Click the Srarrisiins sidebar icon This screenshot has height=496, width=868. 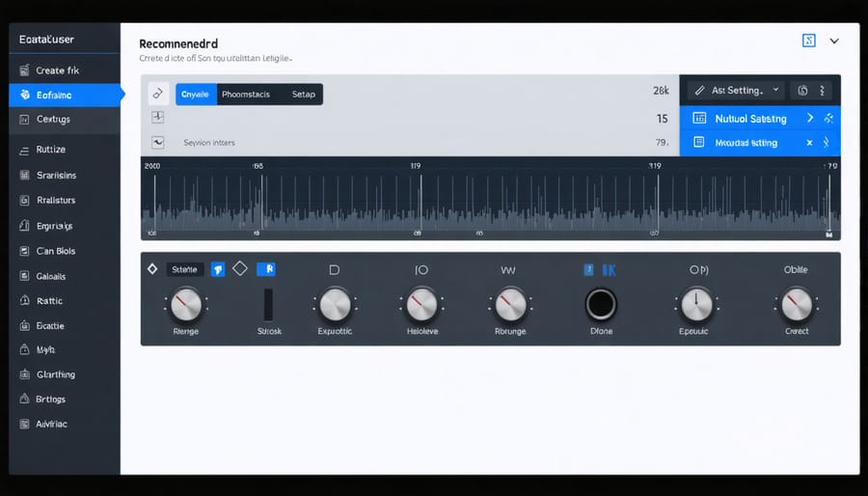click(24, 175)
